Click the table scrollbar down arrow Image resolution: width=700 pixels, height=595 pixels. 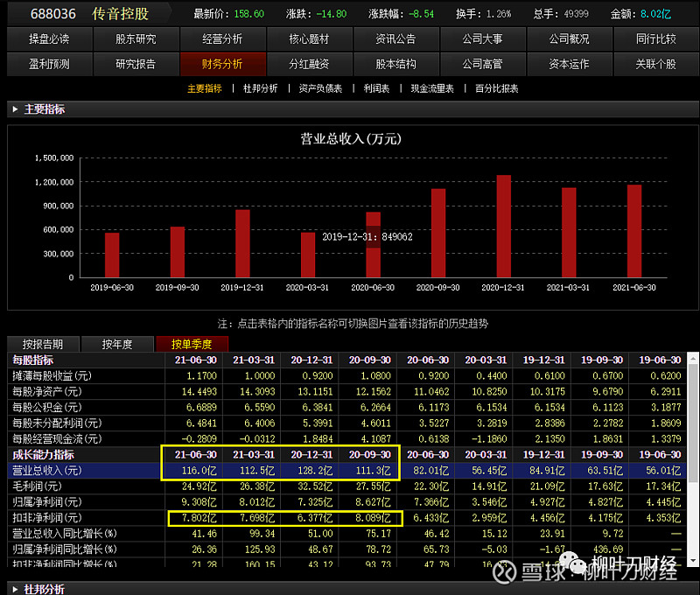click(693, 560)
